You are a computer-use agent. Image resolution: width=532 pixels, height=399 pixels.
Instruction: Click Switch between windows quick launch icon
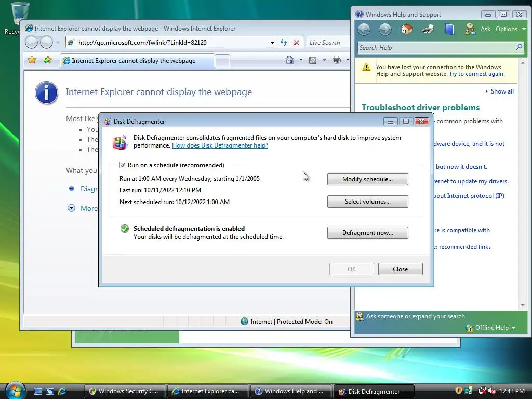50,391
